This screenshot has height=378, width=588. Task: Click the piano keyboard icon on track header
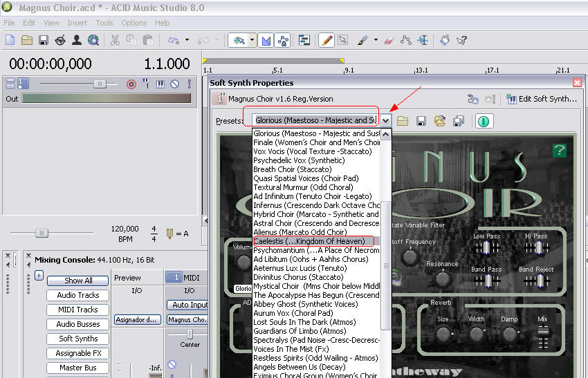[160, 84]
